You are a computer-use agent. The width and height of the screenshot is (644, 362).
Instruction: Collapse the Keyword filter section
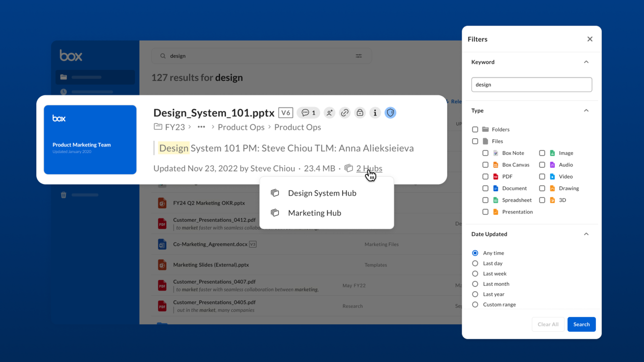pyautogui.click(x=586, y=62)
